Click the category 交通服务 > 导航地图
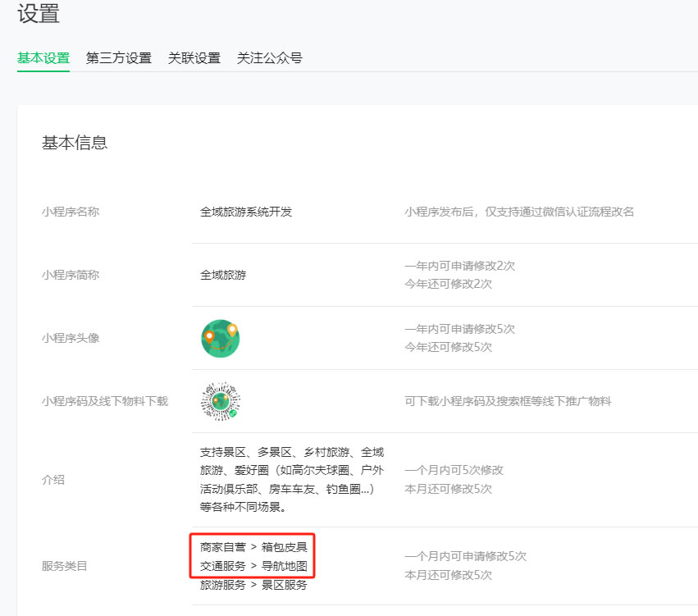 (253, 566)
